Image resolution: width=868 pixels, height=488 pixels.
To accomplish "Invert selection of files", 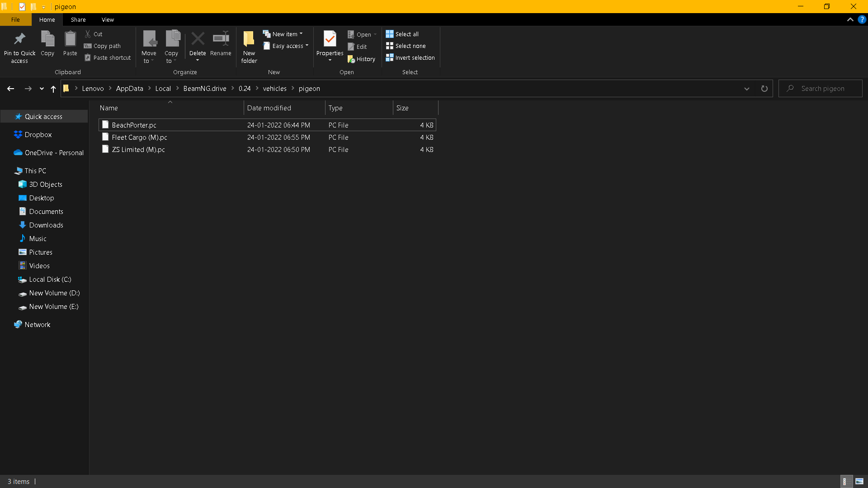I will coord(410,57).
